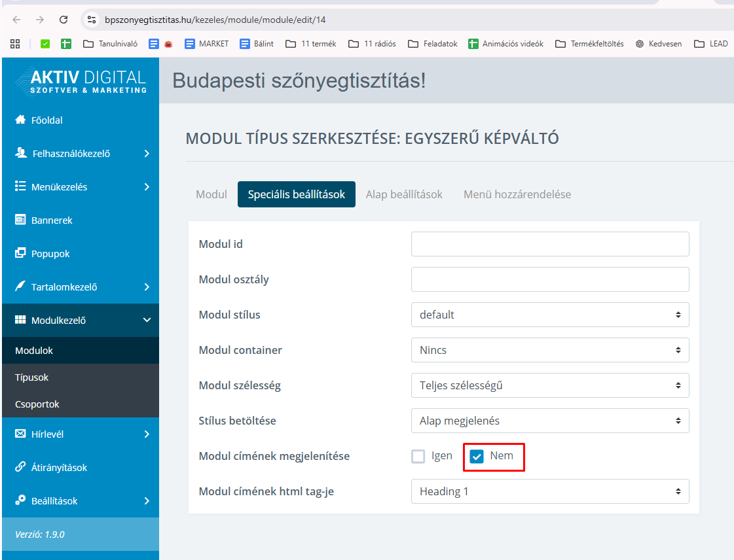
Task: Click the Beállítások gears icon
Action: point(20,500)
